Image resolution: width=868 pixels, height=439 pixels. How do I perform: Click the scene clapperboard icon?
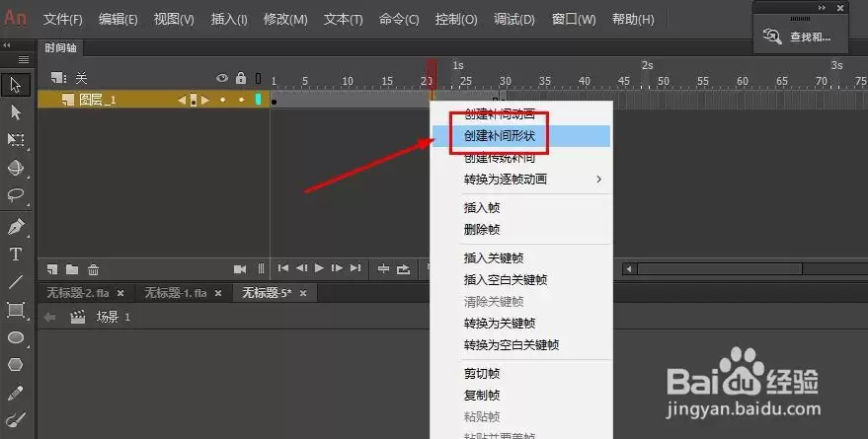(77, 317)
